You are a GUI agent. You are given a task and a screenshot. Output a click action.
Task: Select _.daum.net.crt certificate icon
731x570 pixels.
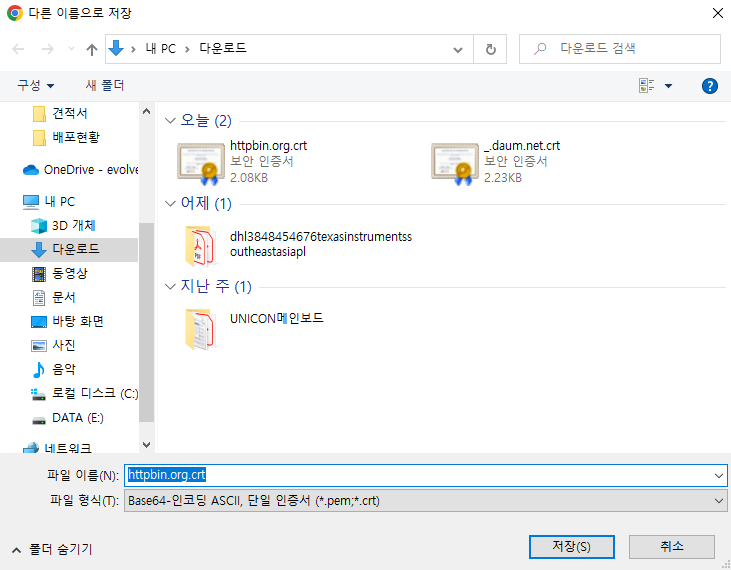pyautogui.click(x=455, y=164)
